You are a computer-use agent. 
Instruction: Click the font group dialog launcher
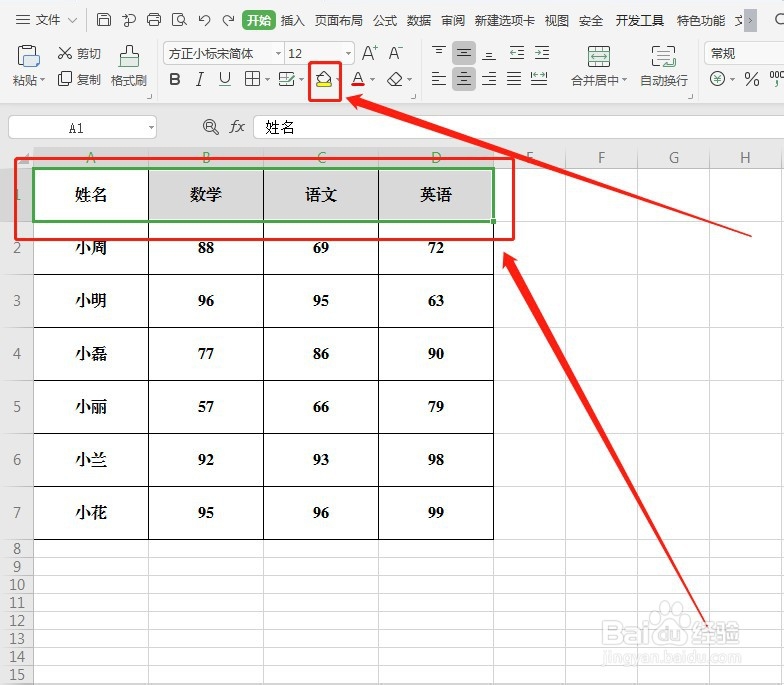[414, 96]
